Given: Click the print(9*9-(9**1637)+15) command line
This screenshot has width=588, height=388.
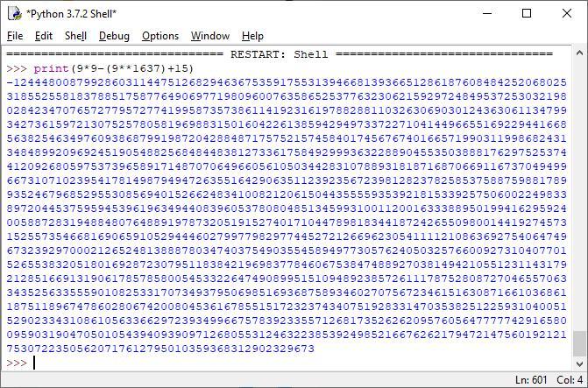Looking at the screenshot, I should pyautogui.click(x=113, y=68).
